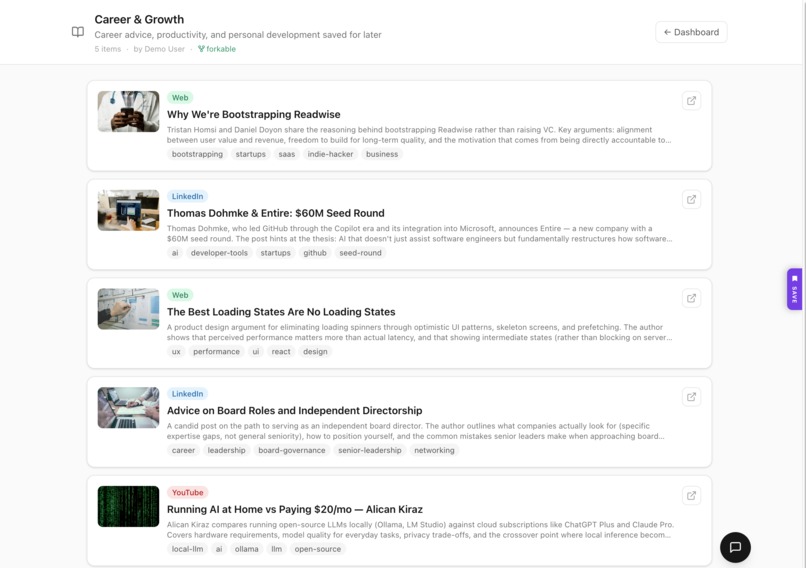Open the chat bubble widget
Screen dimensions: 806x568
tap(735, 547)
